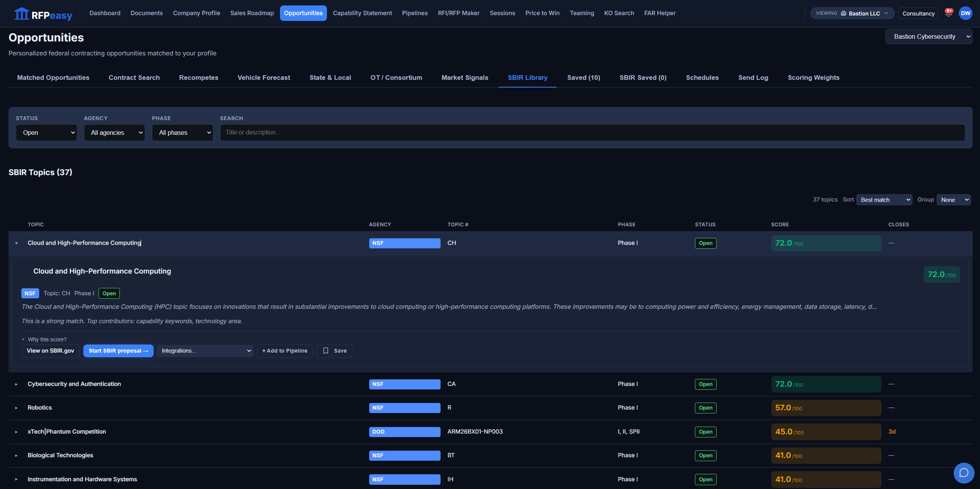Image resolution: width=980 pixels, height=489 pixels.
Task: Open the Saved (10) tab
Action: coord(584,77)
